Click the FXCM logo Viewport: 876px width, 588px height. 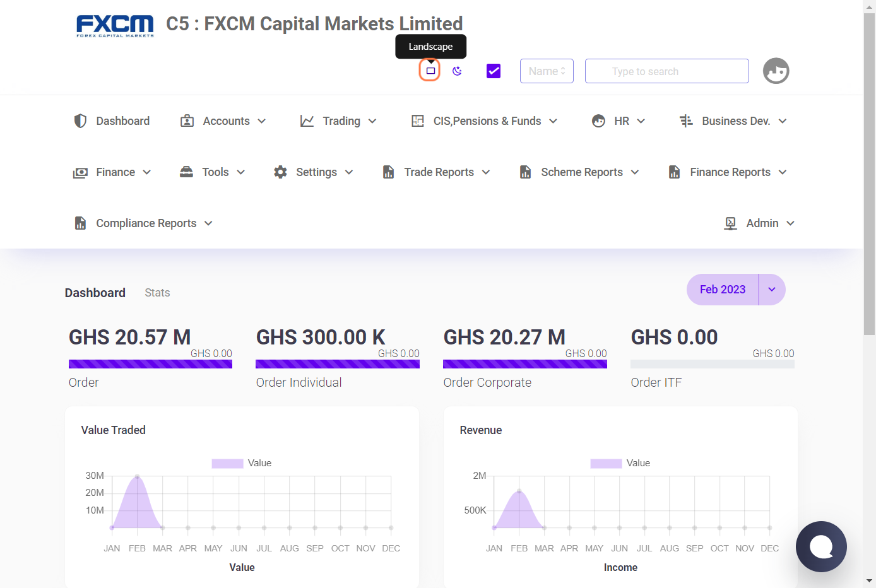pyautogui.click(x=115, y=26)
